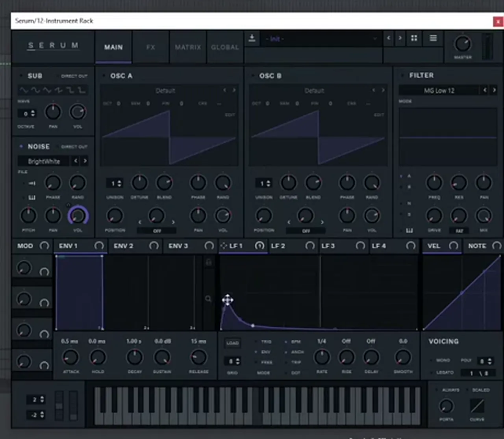Open OSC B Default wavetable selector

click(x=314, y=91)
